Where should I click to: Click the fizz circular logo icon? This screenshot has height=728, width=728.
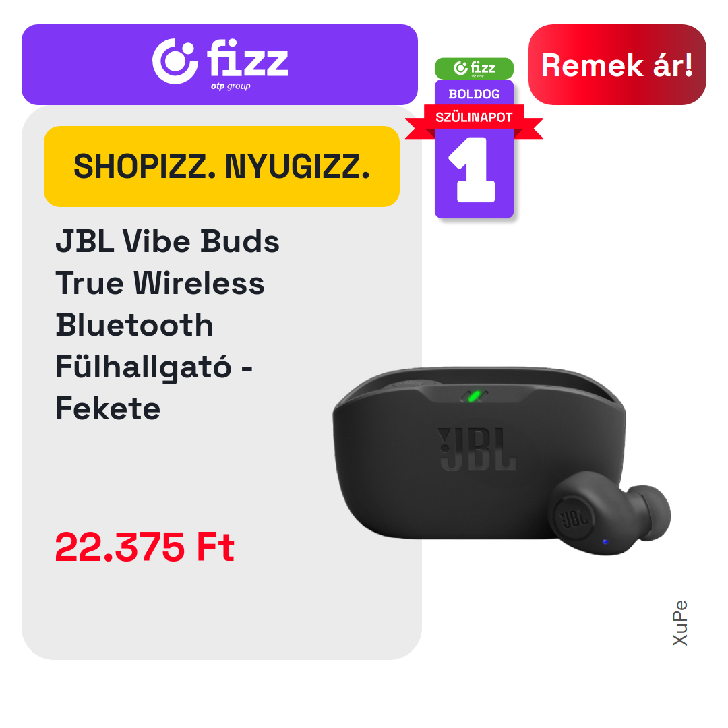175,61
